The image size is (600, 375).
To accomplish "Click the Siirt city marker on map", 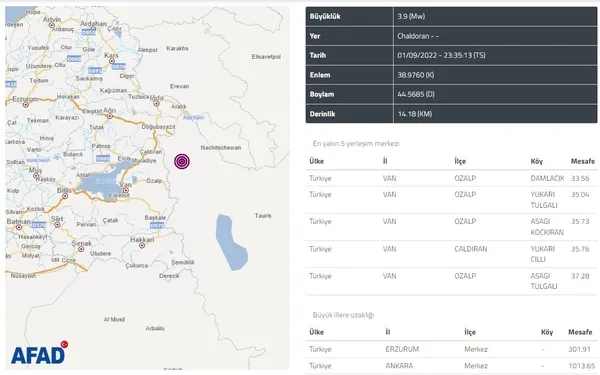I will coord(57,225).
